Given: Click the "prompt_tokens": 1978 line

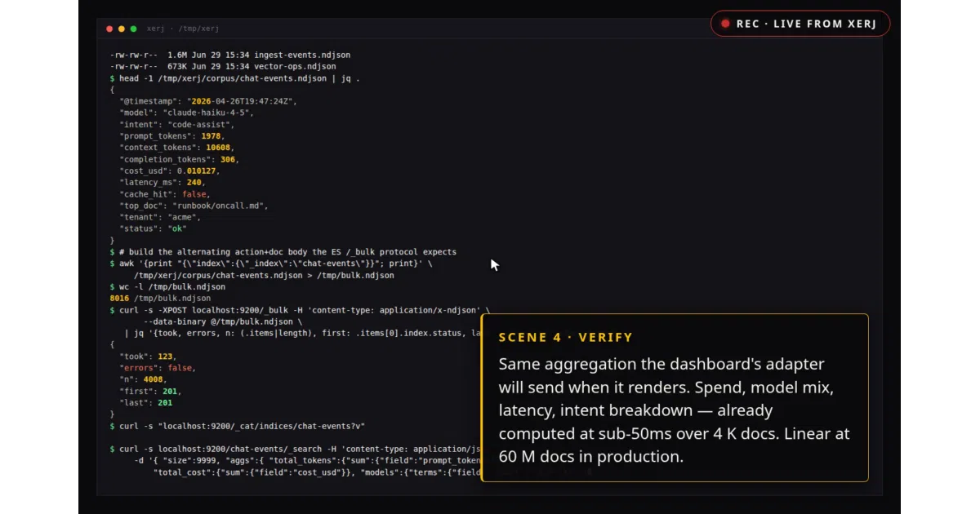Looking at the screenshot, I should [x=172, y=136].
